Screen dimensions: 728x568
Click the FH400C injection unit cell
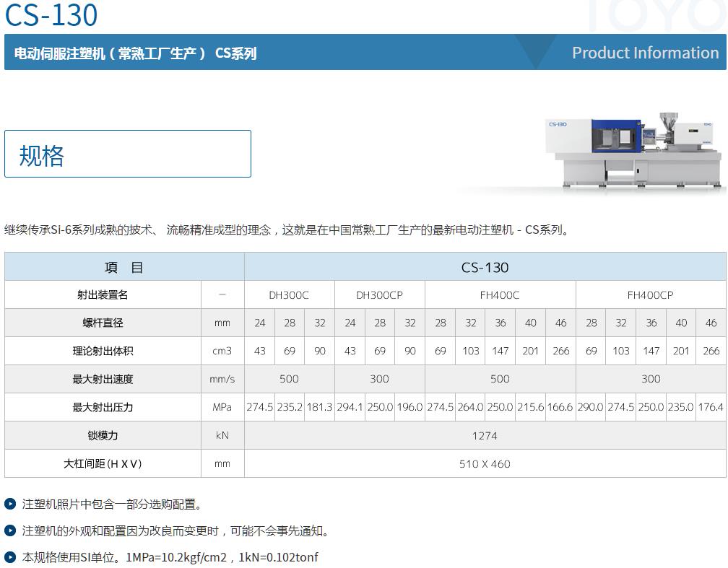(x=500, y=294)
